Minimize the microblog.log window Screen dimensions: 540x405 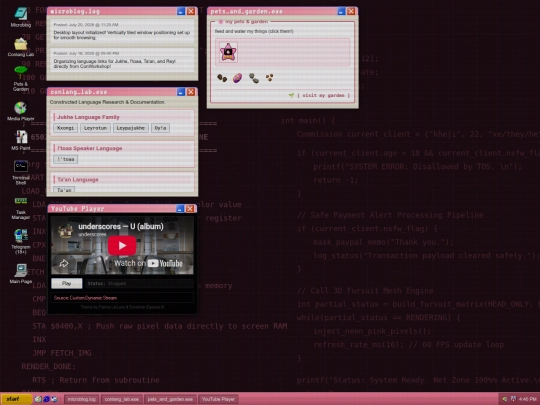(x=181, y=11)
